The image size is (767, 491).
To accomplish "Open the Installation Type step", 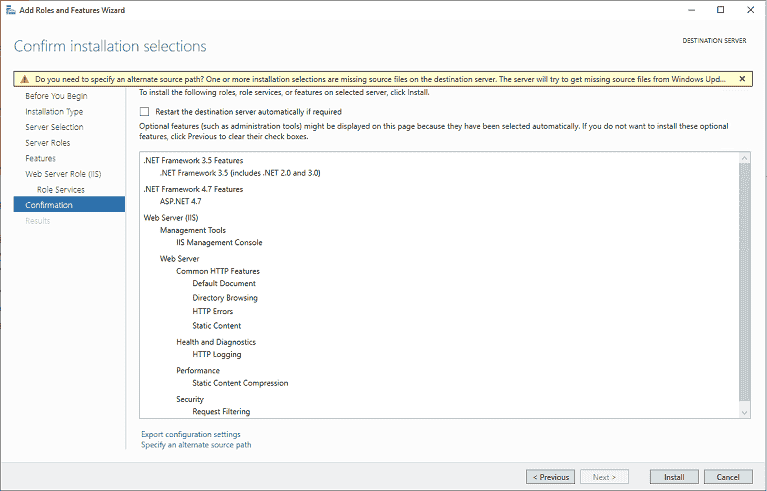I will [54, 112].
